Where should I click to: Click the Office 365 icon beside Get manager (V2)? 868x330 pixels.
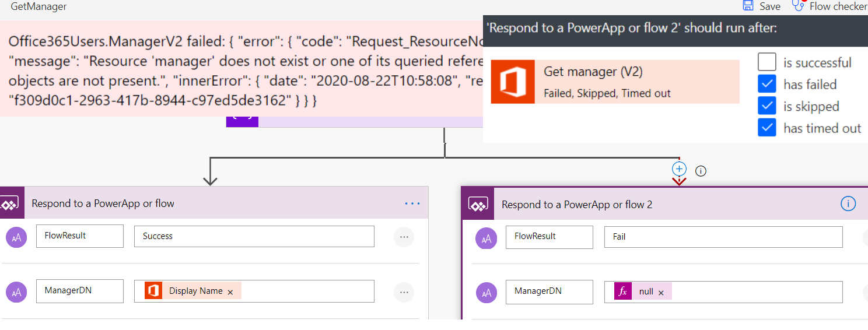513,82
